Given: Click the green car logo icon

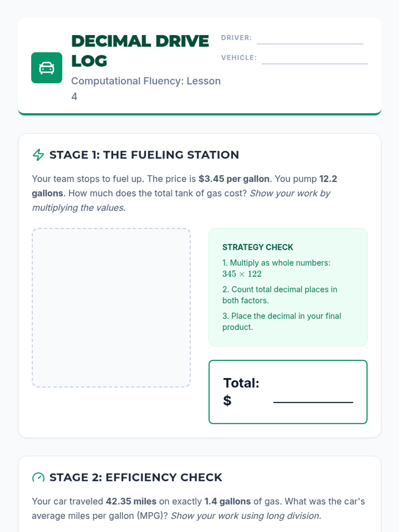Looking at the screenshot, I should 47,68.
